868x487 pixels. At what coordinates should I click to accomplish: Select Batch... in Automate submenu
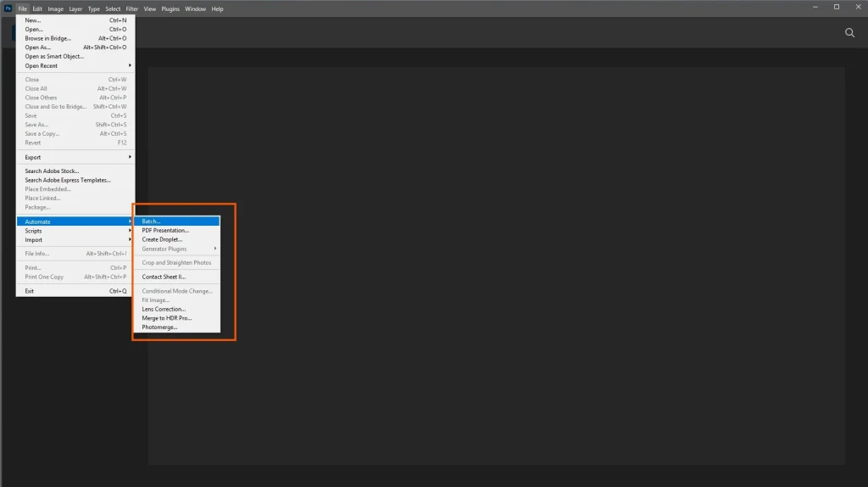coord(177,221)
